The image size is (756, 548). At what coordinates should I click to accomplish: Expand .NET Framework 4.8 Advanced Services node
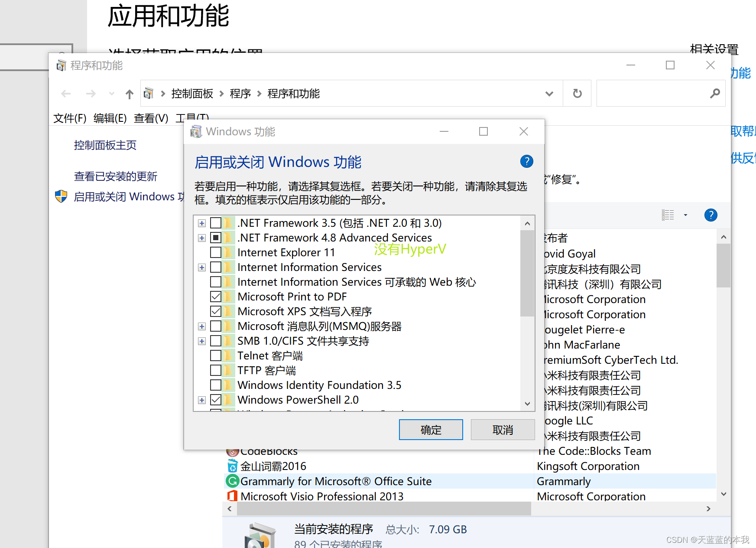coord(202,238)
